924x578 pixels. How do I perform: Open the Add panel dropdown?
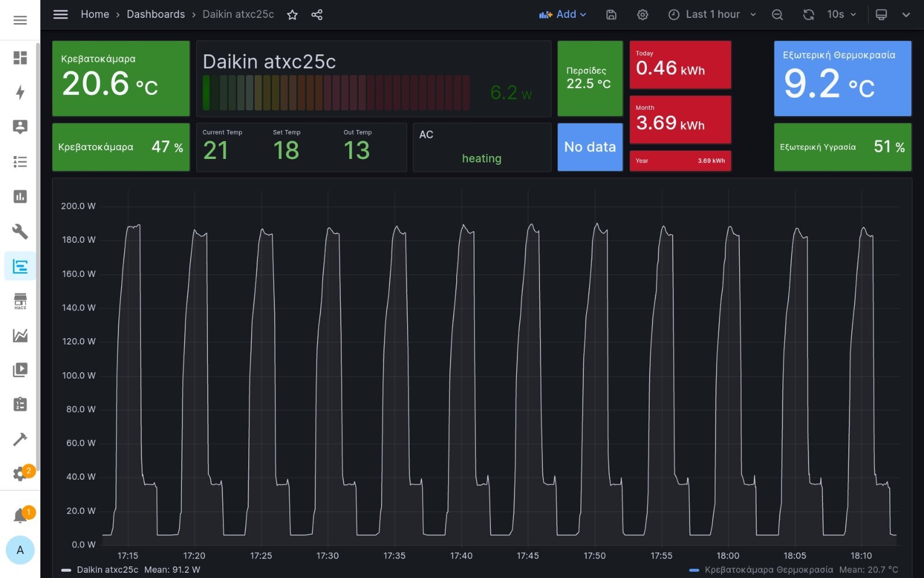coord(562,14)
